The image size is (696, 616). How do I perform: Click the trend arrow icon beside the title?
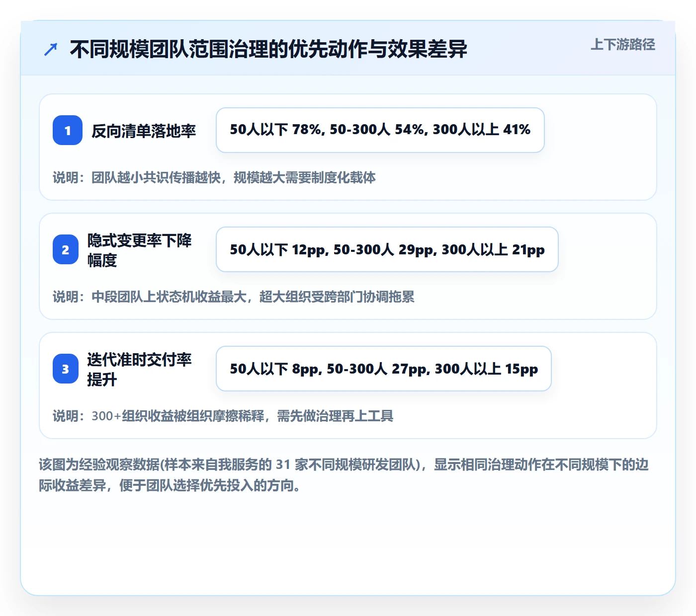click(x=51, y=49)
